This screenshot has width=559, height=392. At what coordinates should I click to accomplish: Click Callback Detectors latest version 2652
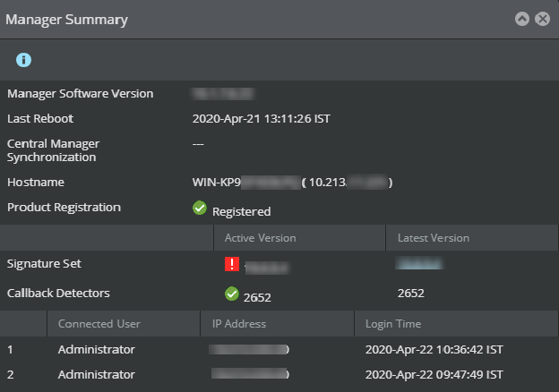coord(410,293)
